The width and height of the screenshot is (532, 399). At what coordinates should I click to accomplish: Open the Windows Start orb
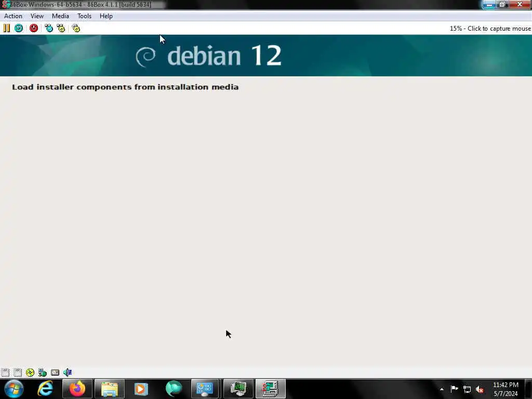[14, 389]
